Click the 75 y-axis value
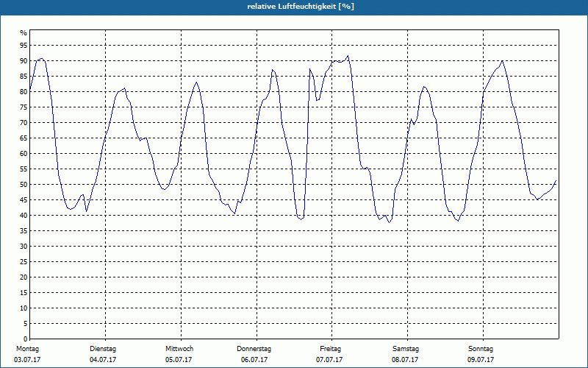 pos(24,107)
